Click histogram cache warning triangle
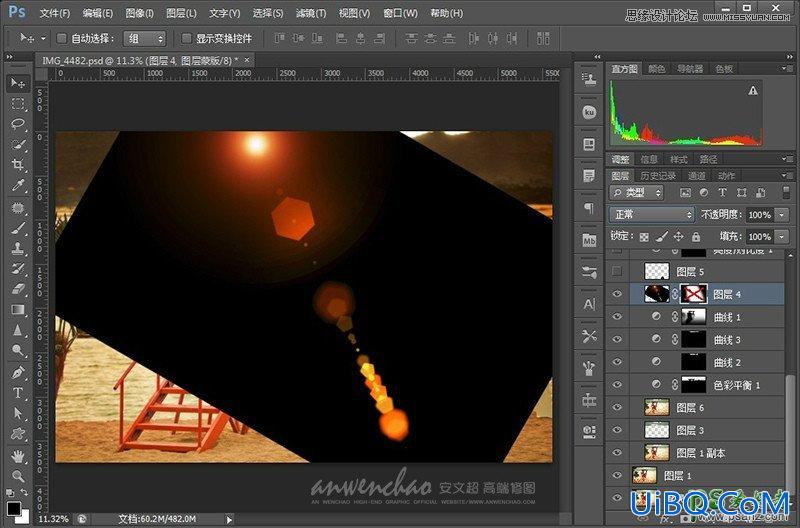This screenshot has width=800, height=528. [753, 91]
